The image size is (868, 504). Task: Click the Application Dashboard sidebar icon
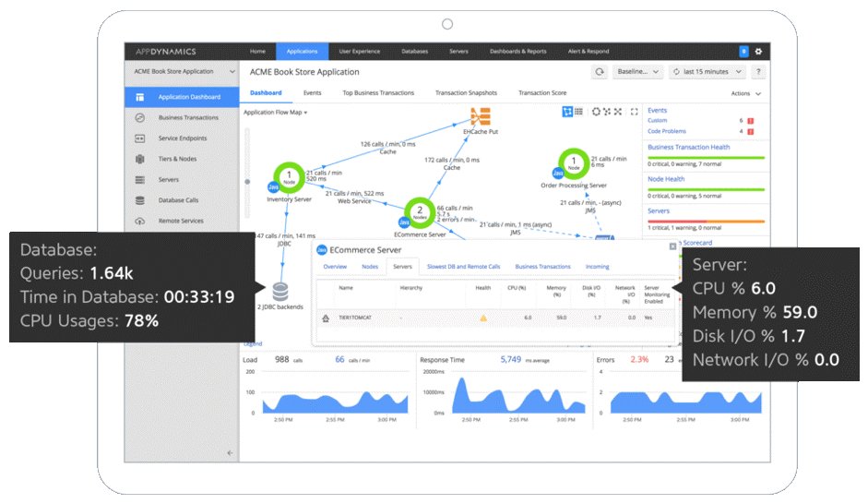[140, 97]
